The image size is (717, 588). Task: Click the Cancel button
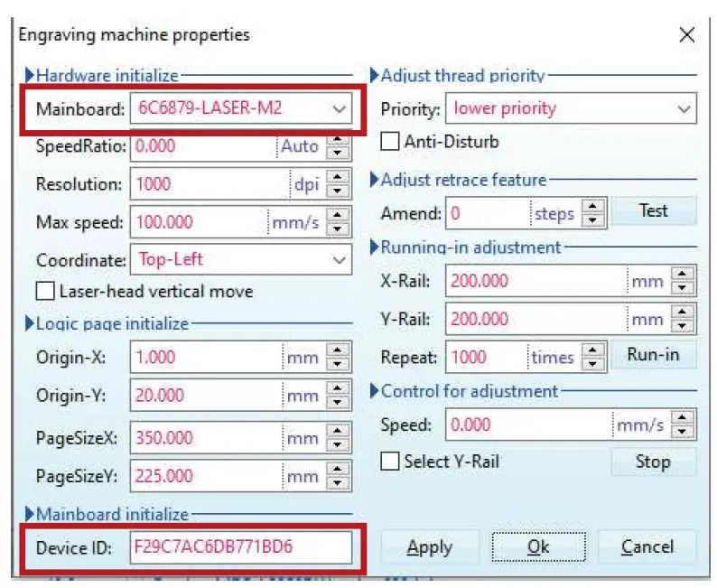[647, 546]
